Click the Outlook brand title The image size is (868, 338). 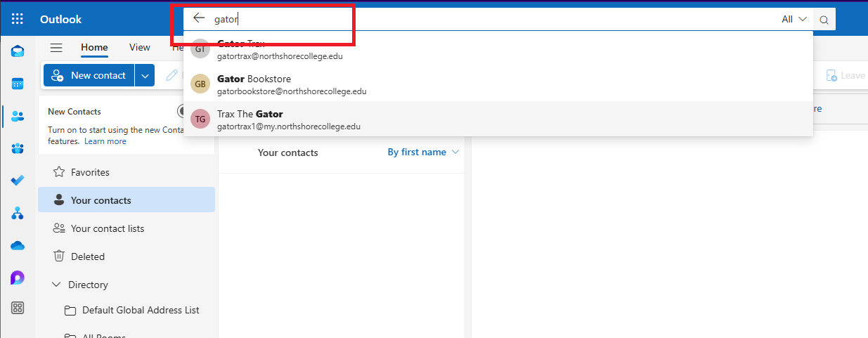pyautogui.click(x=61, y=20)
